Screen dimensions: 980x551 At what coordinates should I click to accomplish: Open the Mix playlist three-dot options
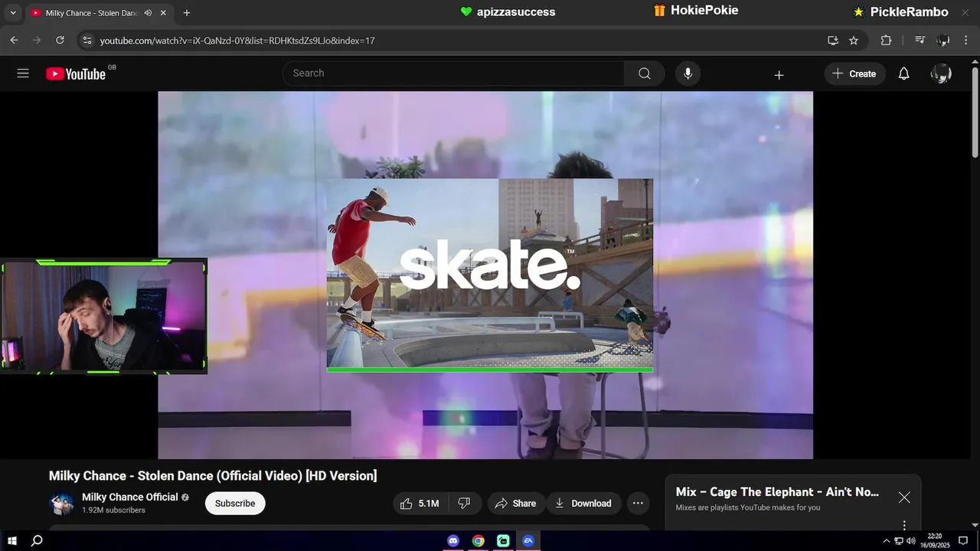click(x=904, y=525)
